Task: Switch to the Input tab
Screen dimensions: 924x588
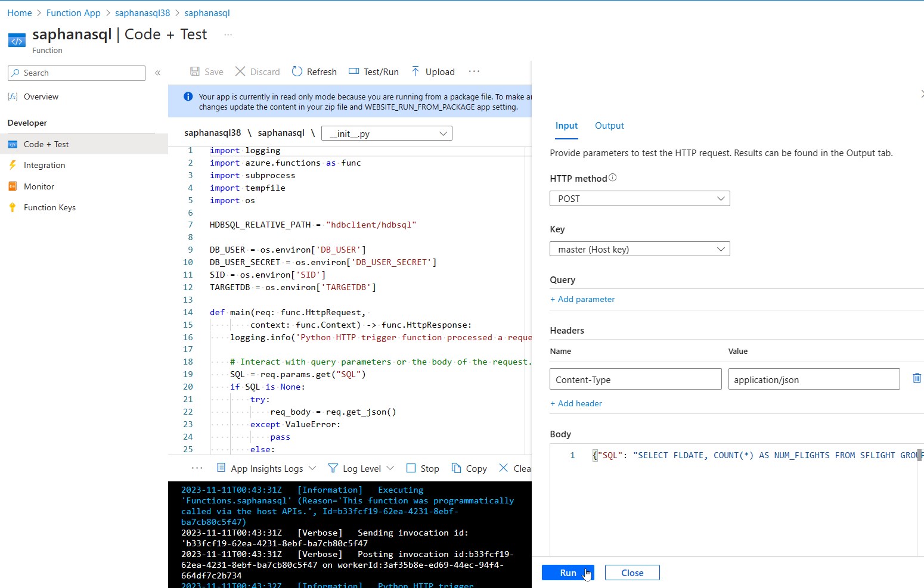Action: [x=566, y=126]
